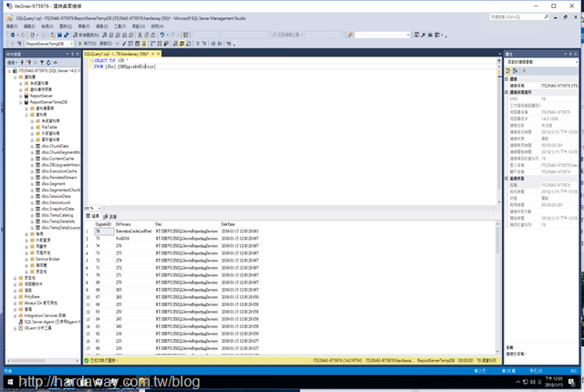Click results row 1 UpgradeID cell 76

point(104,232)
